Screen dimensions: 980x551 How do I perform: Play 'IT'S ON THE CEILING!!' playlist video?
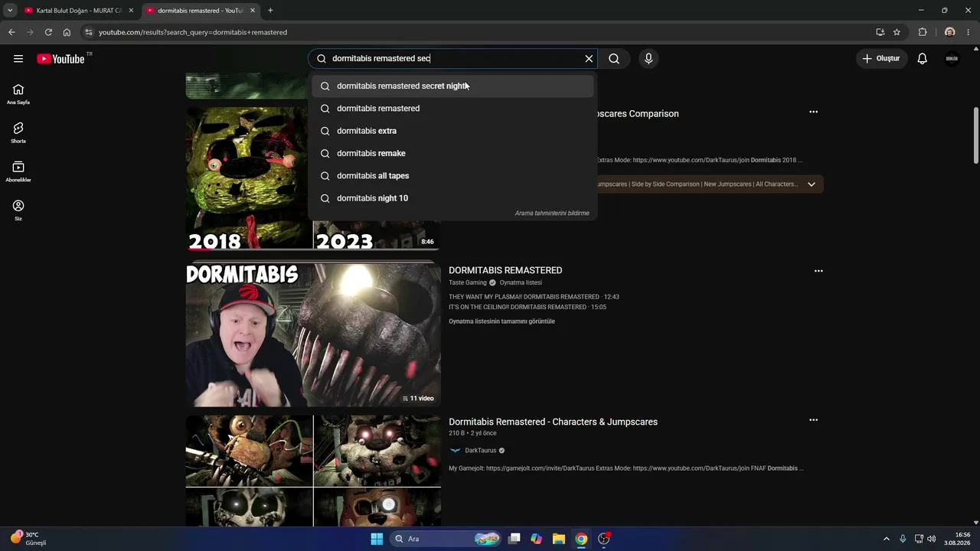(x=527, y=307)
